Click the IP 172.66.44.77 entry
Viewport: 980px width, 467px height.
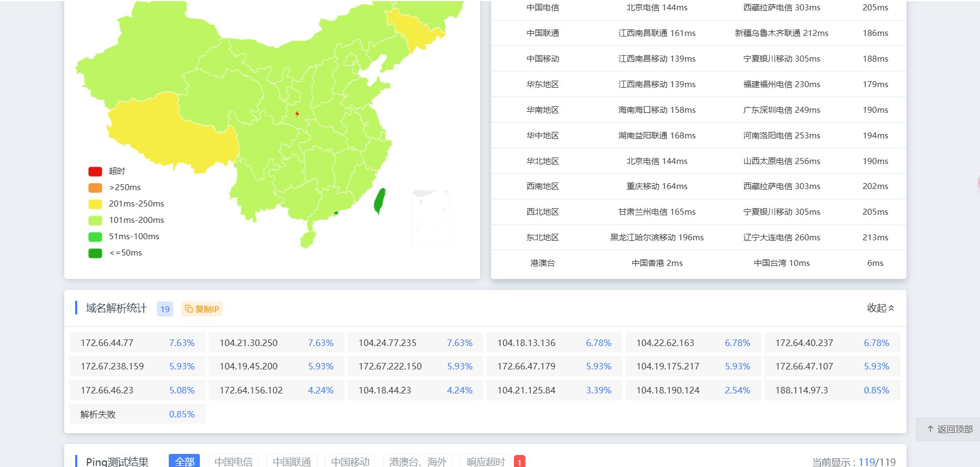point(107,343)
